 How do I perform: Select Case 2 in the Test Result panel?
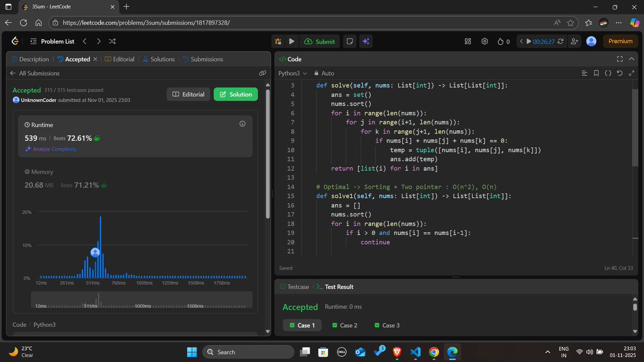point(345,325)
